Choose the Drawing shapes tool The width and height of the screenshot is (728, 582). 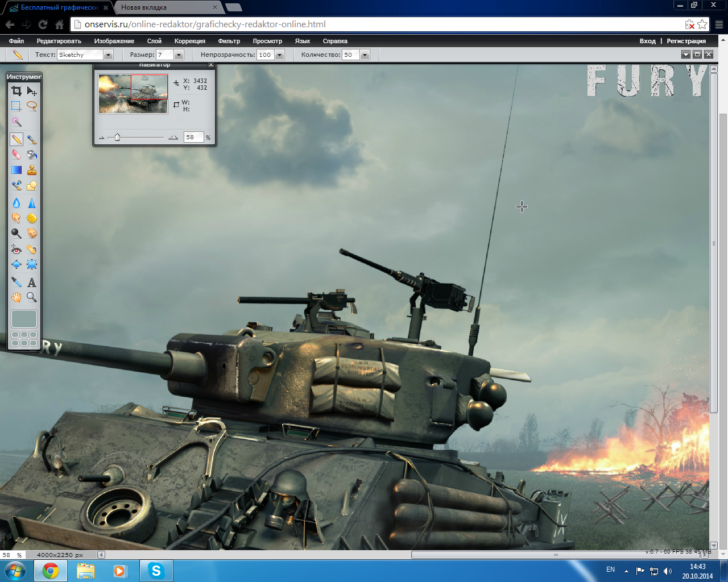(x=32, y=185)
